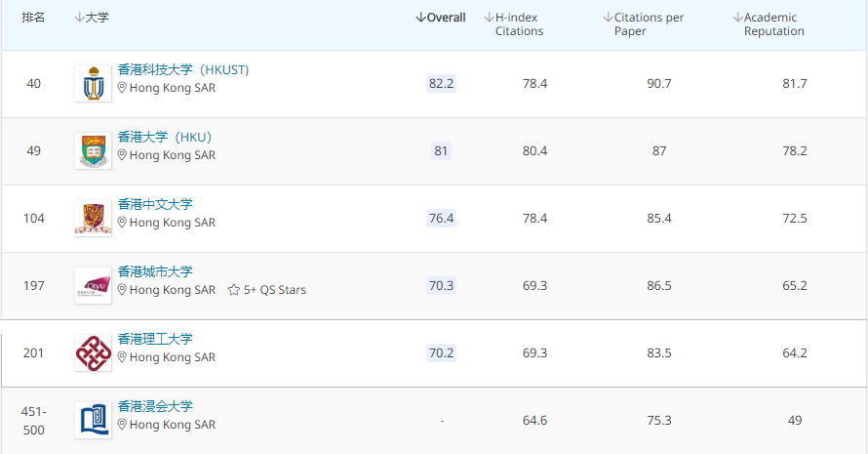
Task: Click the QS Stars star icon
Action: (x=234, y=290)
